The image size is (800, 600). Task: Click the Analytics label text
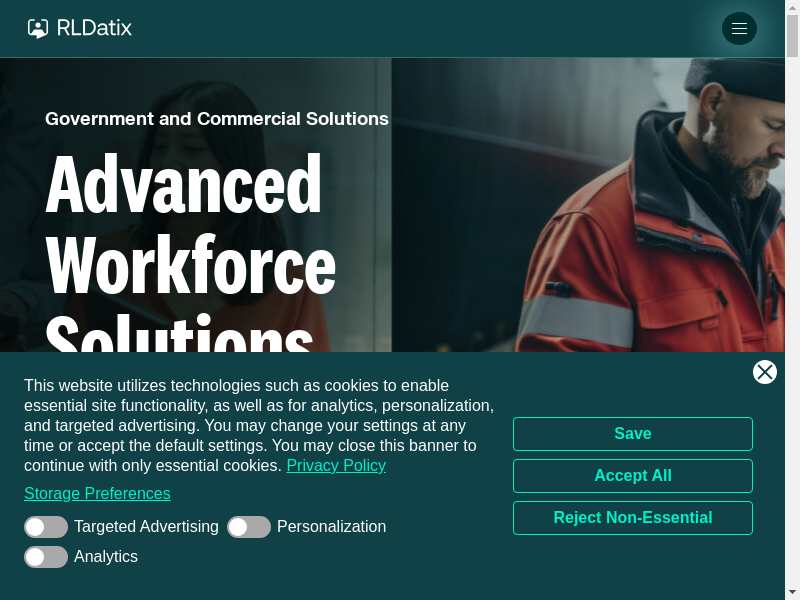[x=106, y=557]
